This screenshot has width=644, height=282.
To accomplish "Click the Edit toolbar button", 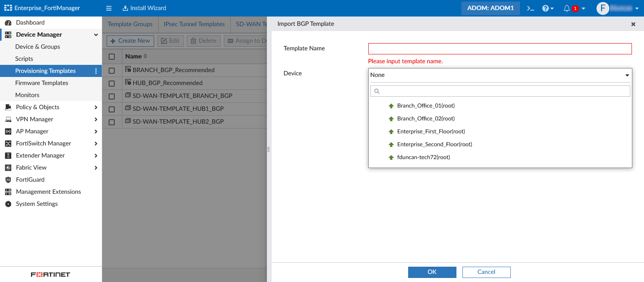I will pyautogui.click(x=171, y=41).
